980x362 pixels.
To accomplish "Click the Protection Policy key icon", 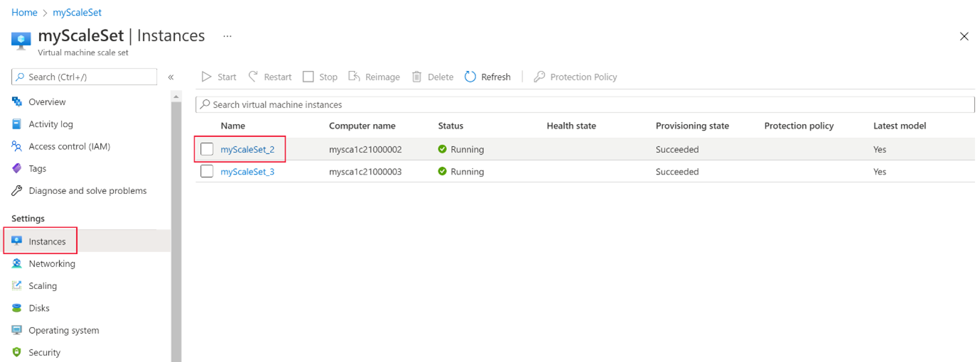I will coord(539,77).
